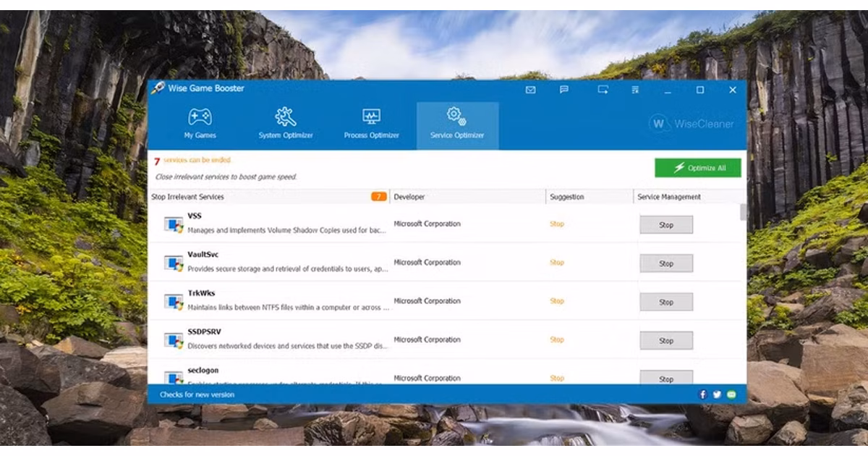The image size is (868, 456).
Task: Open the My Games tab
Action: click(x=200, y=124)
